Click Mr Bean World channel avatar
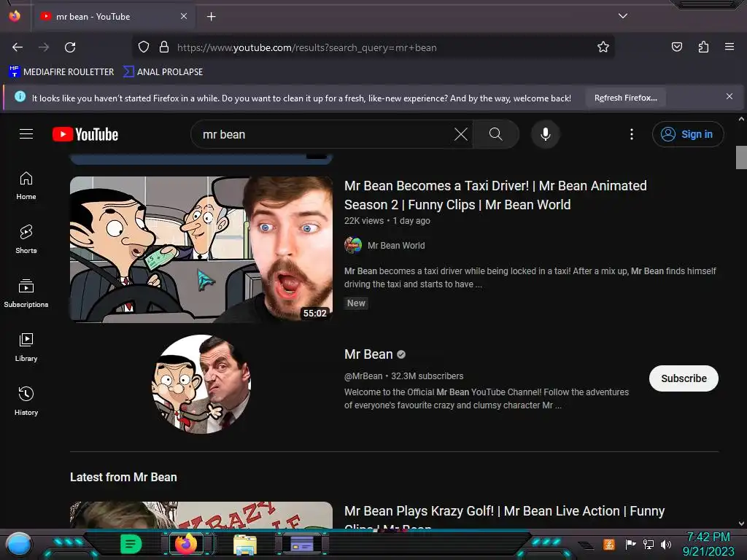 point(353,245)
